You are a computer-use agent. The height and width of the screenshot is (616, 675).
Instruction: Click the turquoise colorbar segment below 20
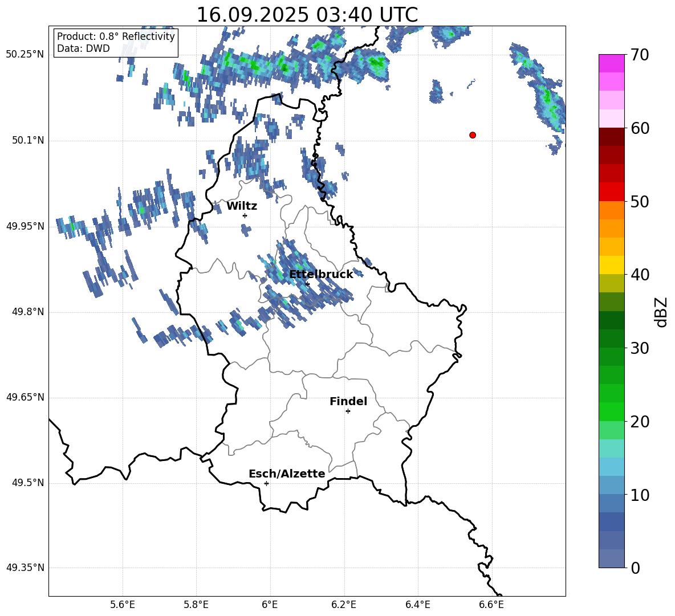click(x=612, y=448)
